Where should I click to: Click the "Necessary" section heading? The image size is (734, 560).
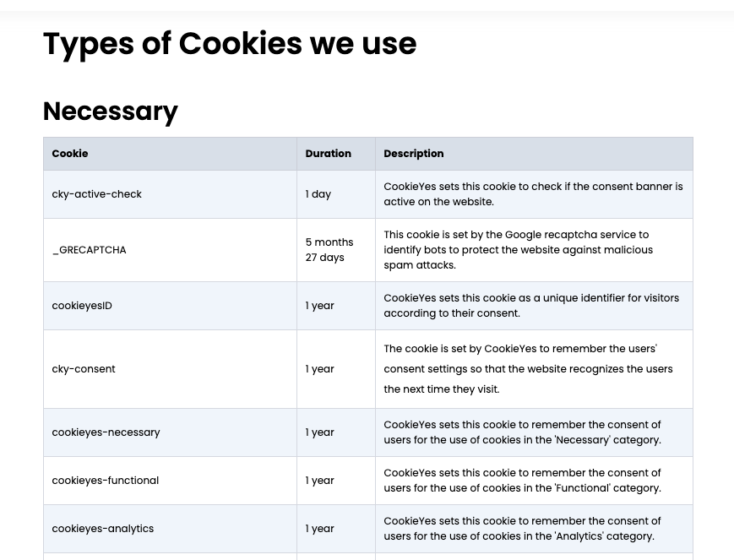pos(110,111)
